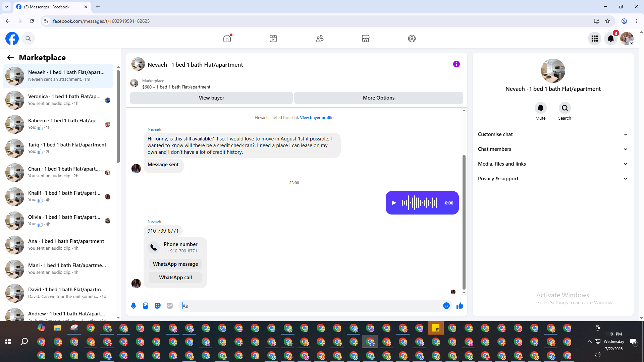Bookmark this page with star icon
644x362 pixels.
[x=607, y=21]
